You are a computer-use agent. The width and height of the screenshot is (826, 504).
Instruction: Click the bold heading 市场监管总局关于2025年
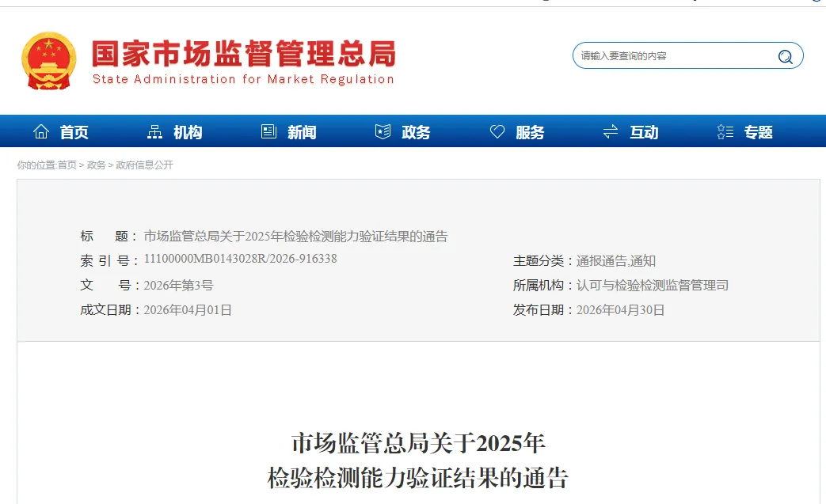pos(418,443)
